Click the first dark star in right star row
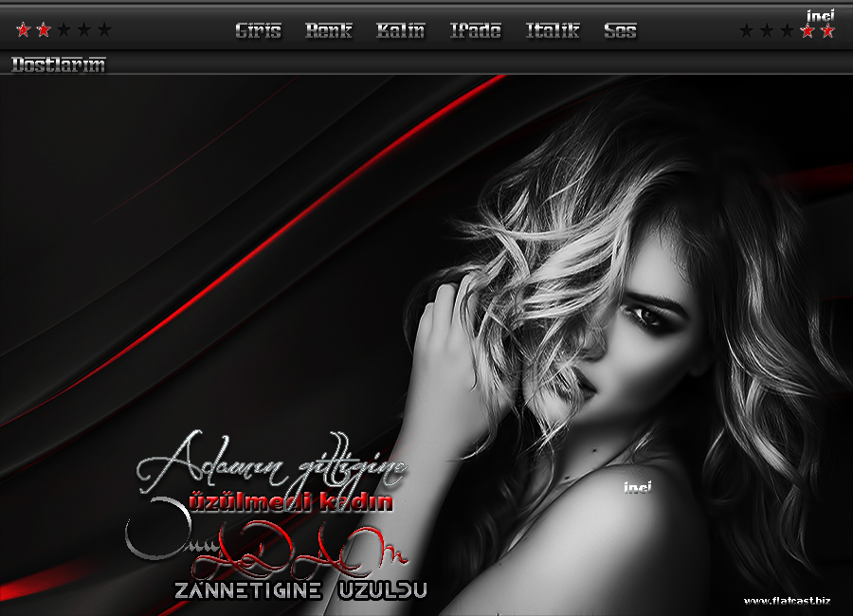This screenshot has width=853, height=616. click(x=747, y=30)
